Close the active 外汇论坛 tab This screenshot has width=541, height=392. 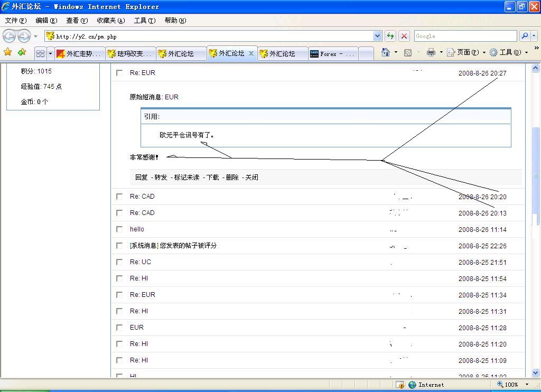pyautogui.click(x=251, y=53)
